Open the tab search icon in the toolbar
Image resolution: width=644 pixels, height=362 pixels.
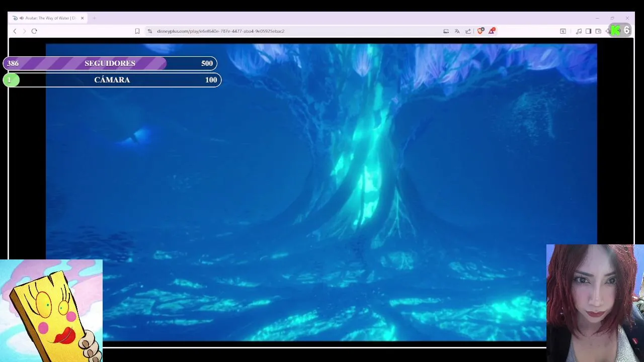pyautogui.click(x=563, y=31)
